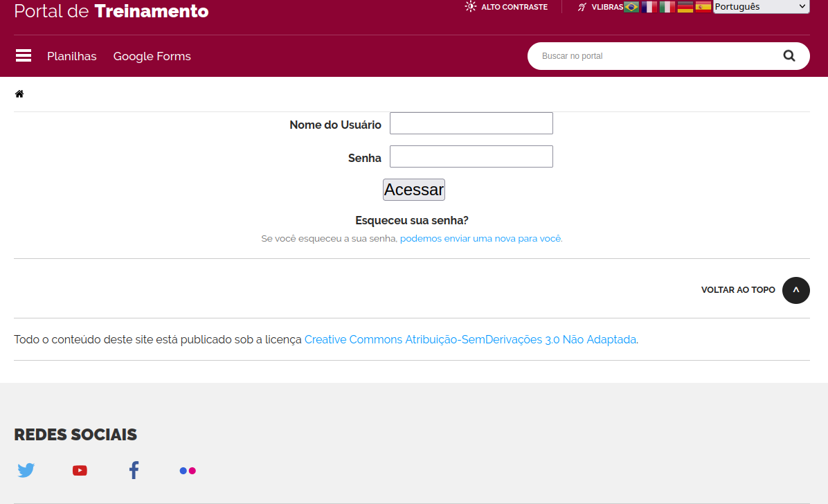The width and height of the screenshot is (828, 504).
Task: Choose the German flag language
Action: (685, 7)
